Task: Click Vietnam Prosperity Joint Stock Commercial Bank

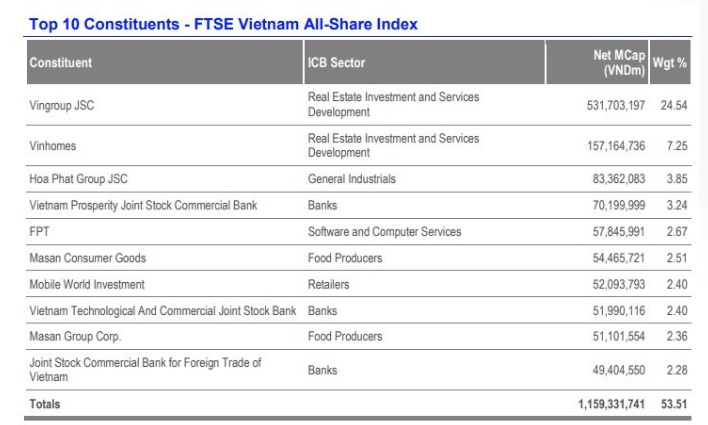Action: point(143,205)
